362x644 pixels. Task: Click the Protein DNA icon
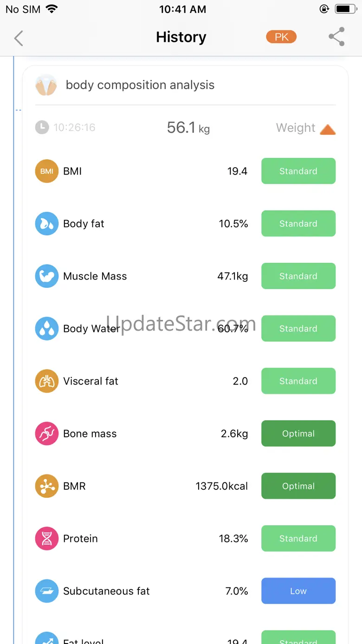47,539
